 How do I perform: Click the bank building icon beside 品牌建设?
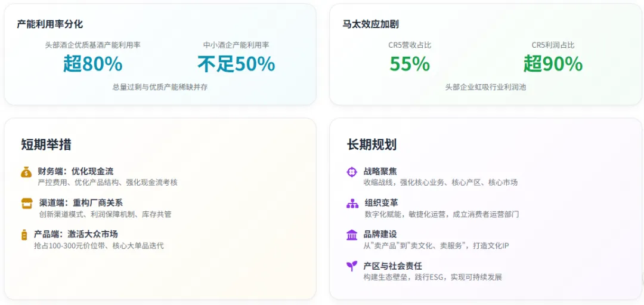(352, 235)
